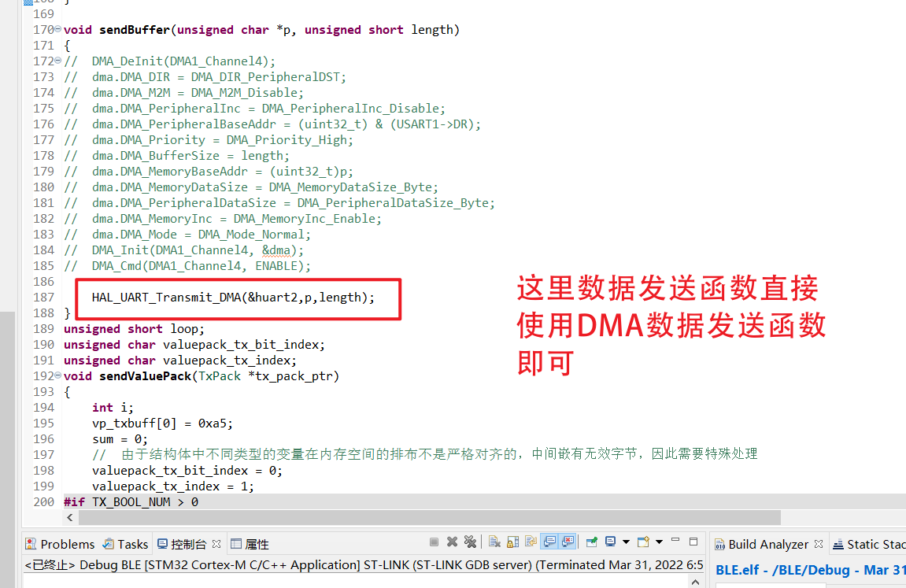The height and width of the screenshot is (588, 906).
Task: Click commented DMA_MemoryBaseAddr line 179
Action: [x=209, y=172]
